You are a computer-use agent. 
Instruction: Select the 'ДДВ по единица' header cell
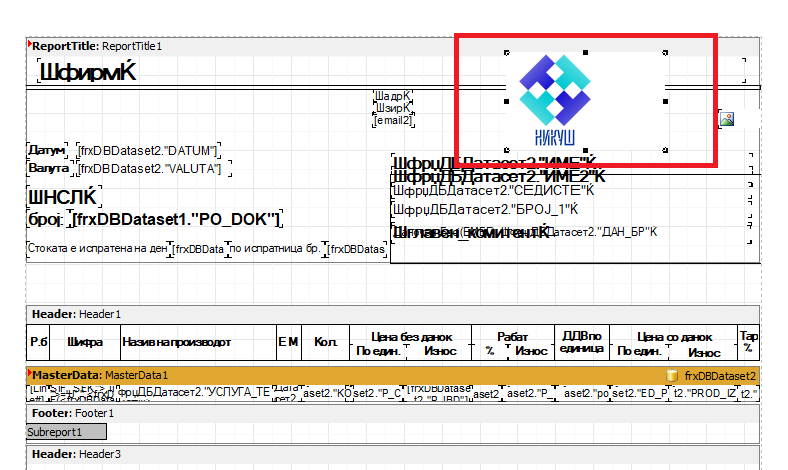point(582,342)
